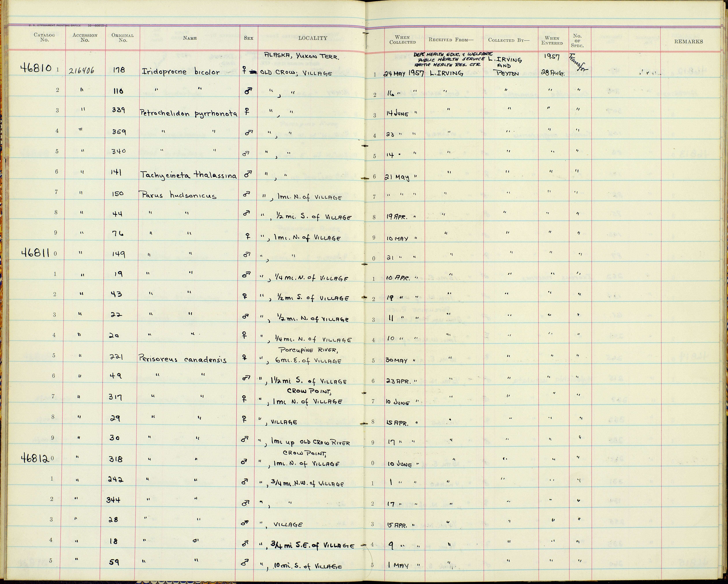Click the catalog number 46811
Image resolution: width=728 pixels, height=584 pixels.
click(36, 253)
